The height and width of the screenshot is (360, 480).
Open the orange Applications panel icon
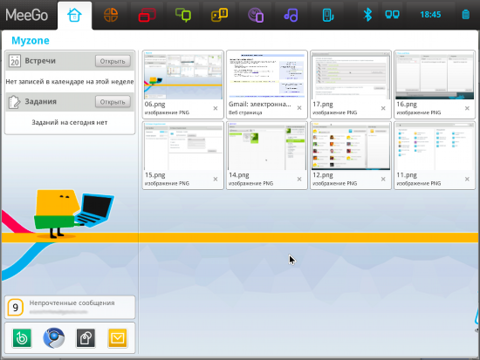click(x=111, y=15)
